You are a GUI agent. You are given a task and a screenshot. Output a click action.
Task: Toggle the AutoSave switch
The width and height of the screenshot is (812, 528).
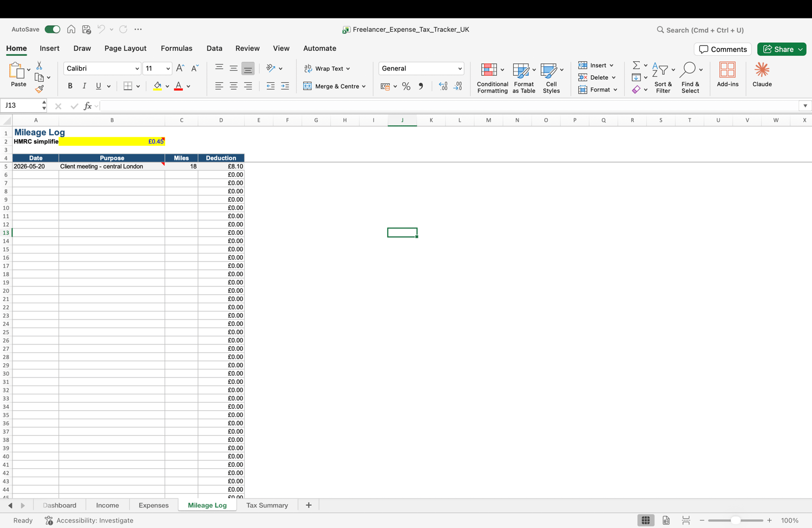53,29
